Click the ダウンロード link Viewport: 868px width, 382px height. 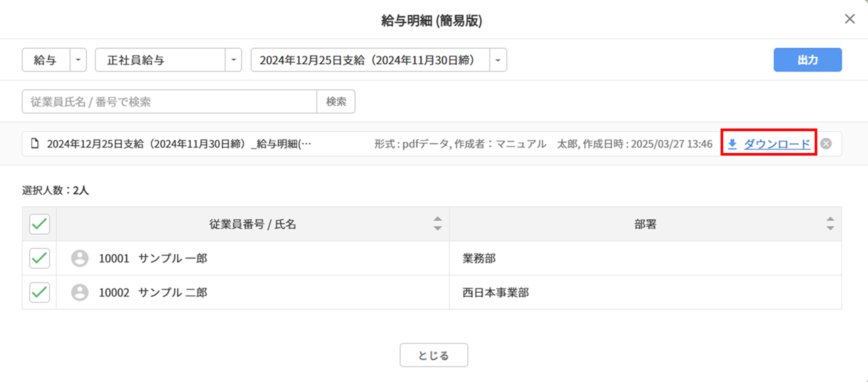tap(776, 144)
